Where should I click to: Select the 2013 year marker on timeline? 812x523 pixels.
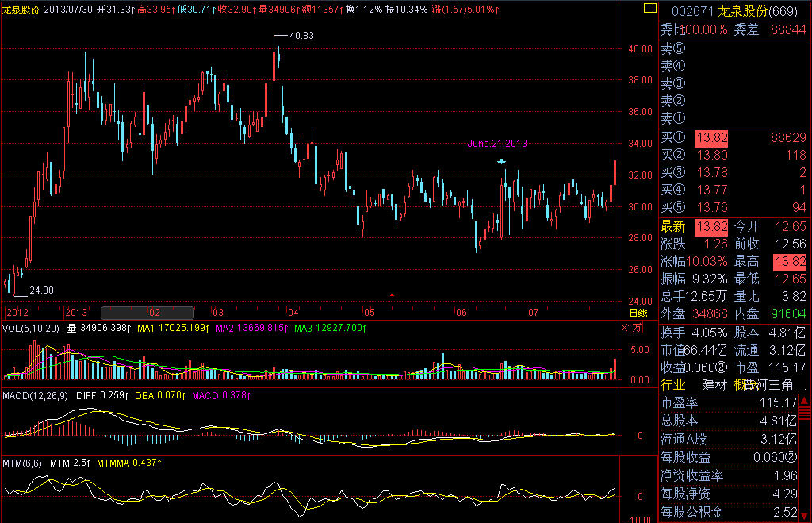(x=76, y=312)
